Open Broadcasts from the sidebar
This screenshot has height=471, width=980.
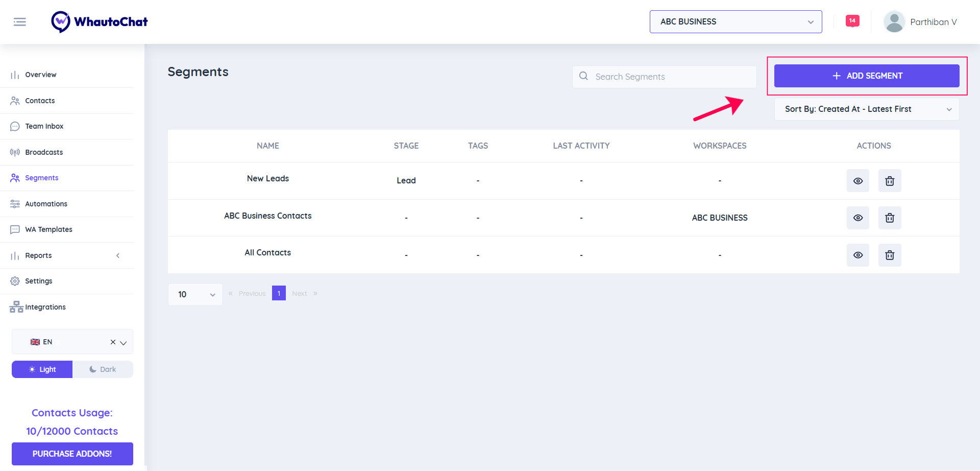click(x=44, y=152)
